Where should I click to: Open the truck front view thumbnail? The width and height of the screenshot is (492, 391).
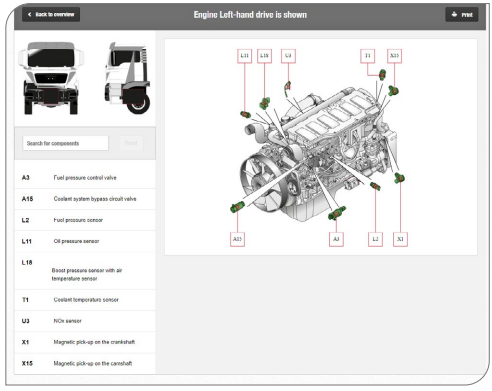pyautogui.click(x=51, y=78)
